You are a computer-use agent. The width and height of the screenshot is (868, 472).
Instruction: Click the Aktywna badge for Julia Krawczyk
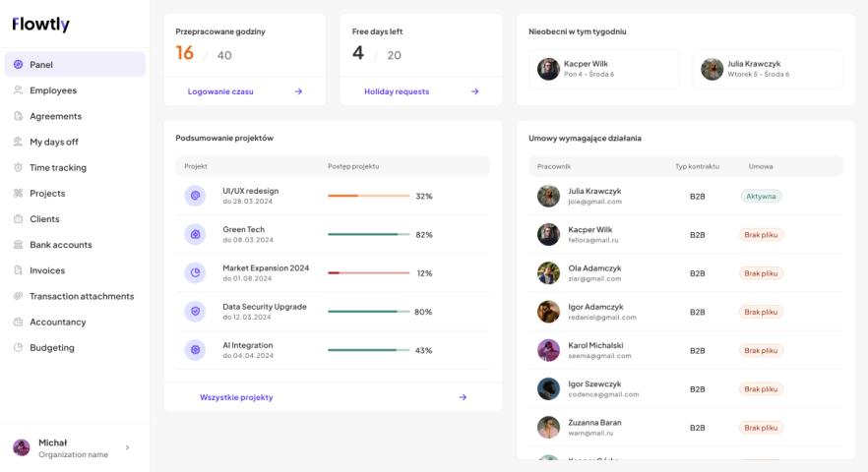tap(761, 196)
